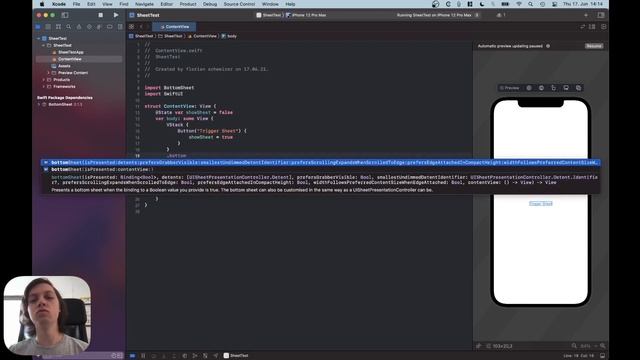Collapse the SheetTest project root
The height and width of the screenshot is (360, 640).
coord(39,38)
